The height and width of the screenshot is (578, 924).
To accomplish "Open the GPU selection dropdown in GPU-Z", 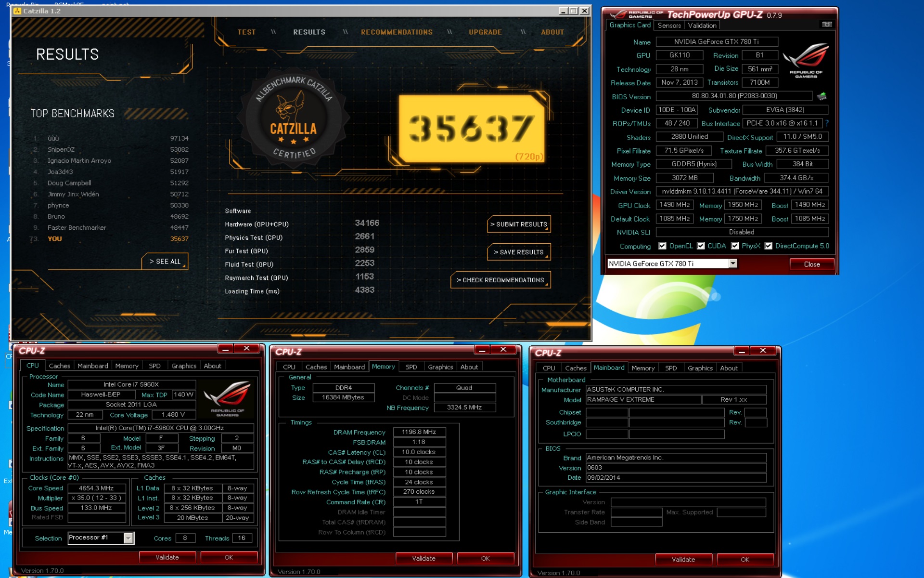I will point(732,263).
